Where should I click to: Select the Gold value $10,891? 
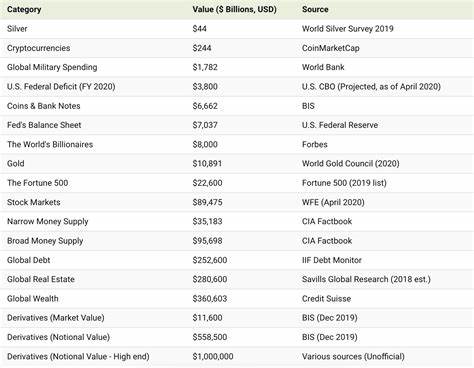(207, 164)
